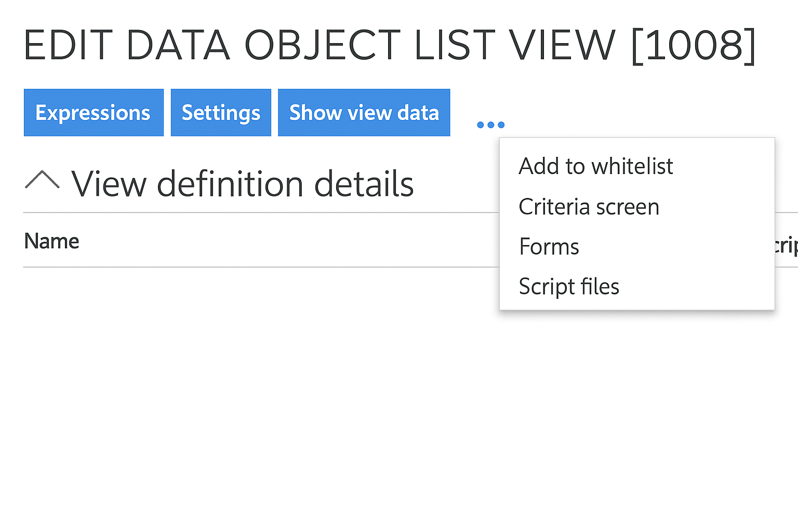This screenshot has height=532, width=798.
Task: Choose Criteria screen in the overflow menu
Action: click(589, 206)
